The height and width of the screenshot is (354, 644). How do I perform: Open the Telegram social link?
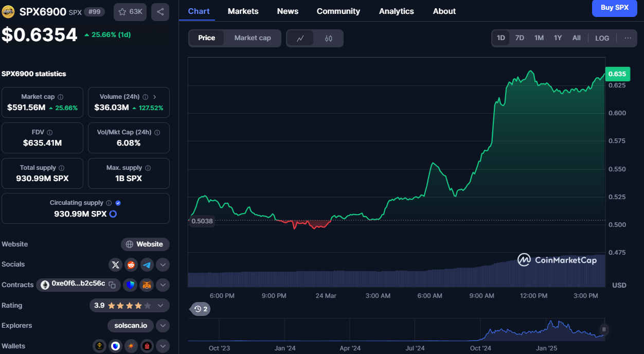tap(147, 265)
